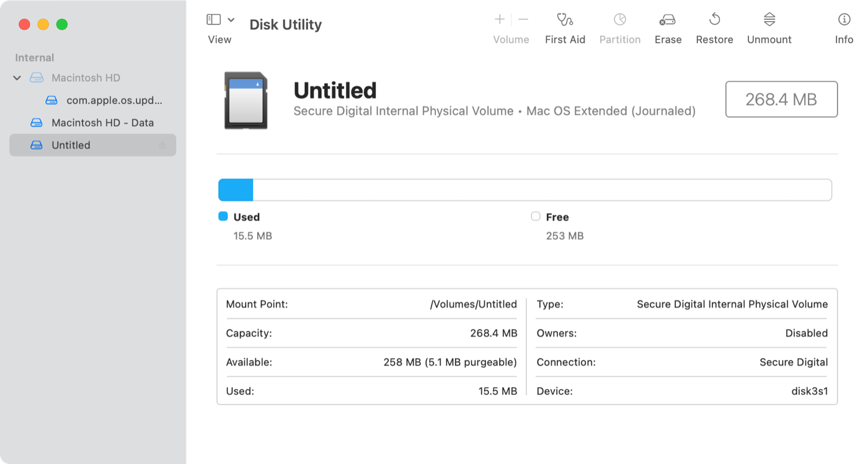Click the disk3s1 device value
Viewport: 868px width, 464px height.
(x=810, y=391)
